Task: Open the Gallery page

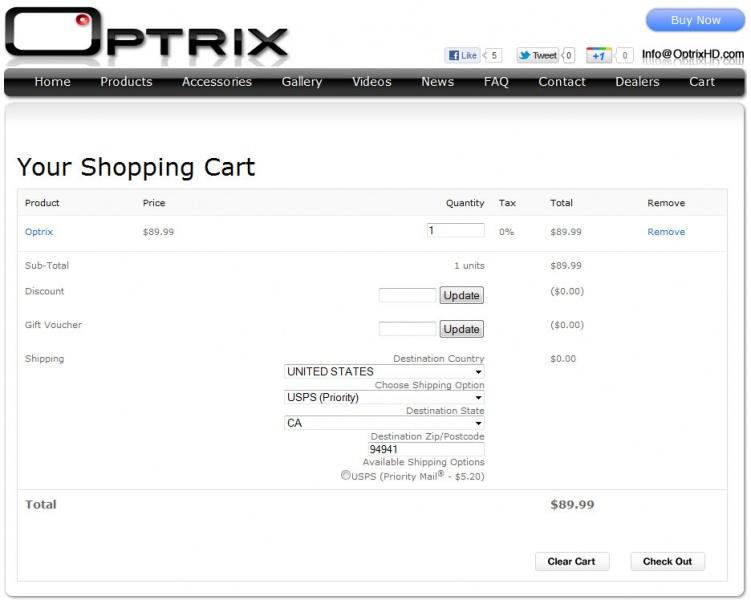Action: pyautogui.click(x=302, y=82)
